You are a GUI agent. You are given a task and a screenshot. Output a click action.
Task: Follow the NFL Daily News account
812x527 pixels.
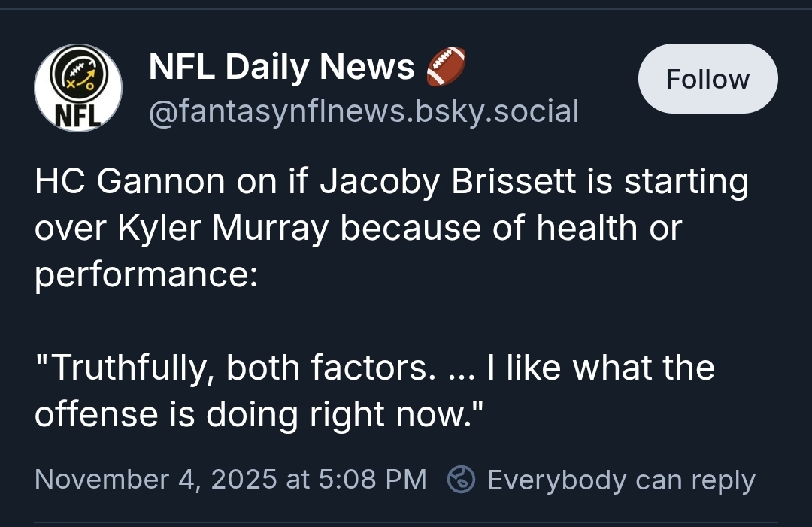pos(707,79)
